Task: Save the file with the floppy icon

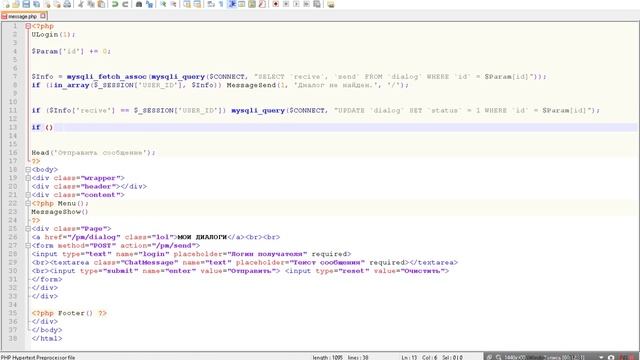Action: [26, 4]
